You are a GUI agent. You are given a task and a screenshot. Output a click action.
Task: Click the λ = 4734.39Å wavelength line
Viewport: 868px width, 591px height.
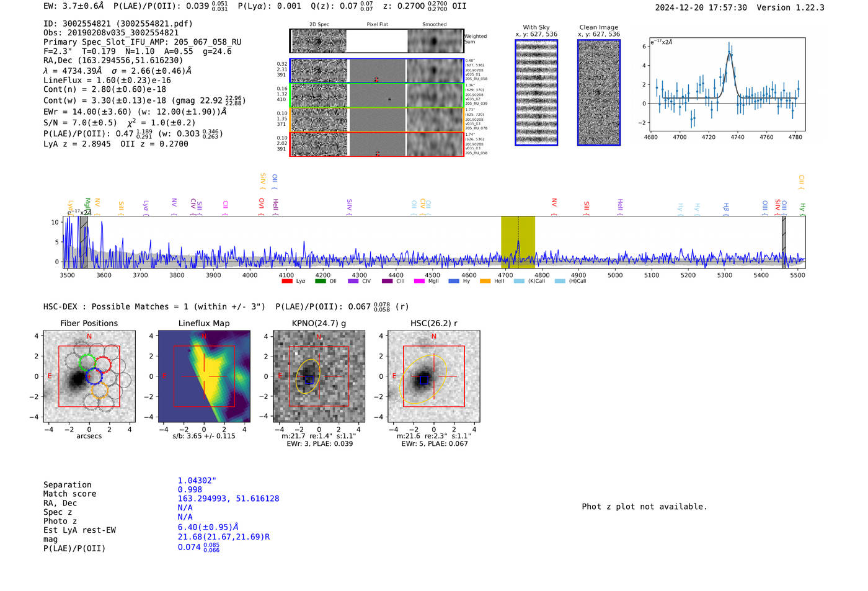pos(118,71)
